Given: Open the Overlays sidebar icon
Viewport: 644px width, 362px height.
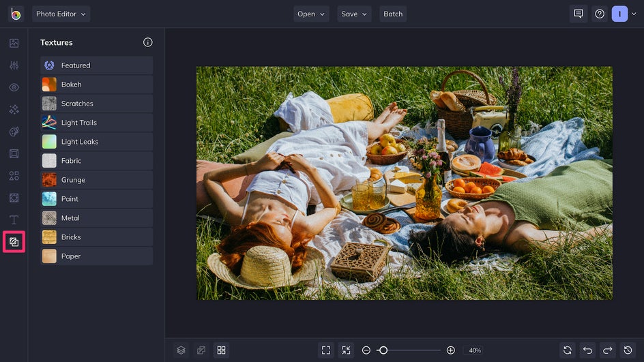Looking at the screenshot, I should point(14,198).
